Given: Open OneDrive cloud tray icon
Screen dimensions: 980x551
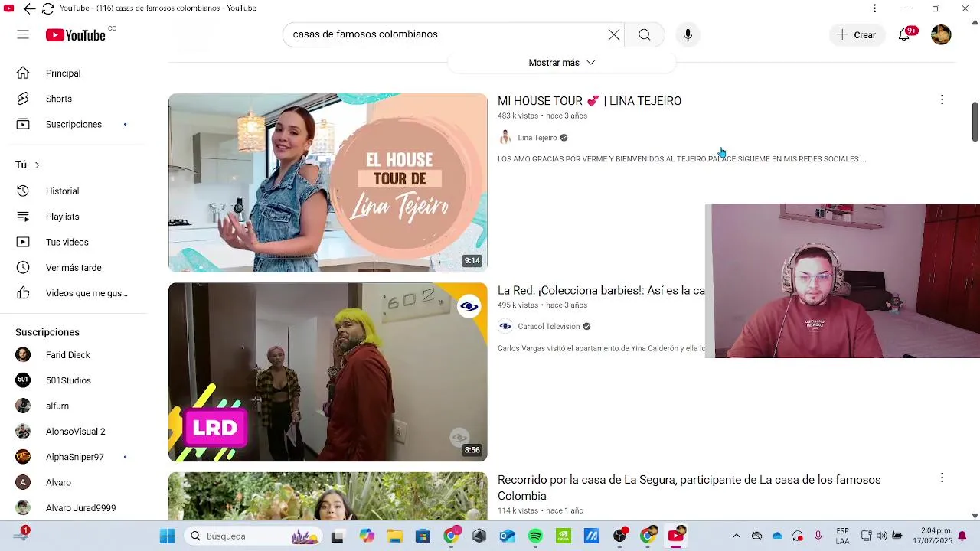Looking at the screenshot, I should click(777, 536).
